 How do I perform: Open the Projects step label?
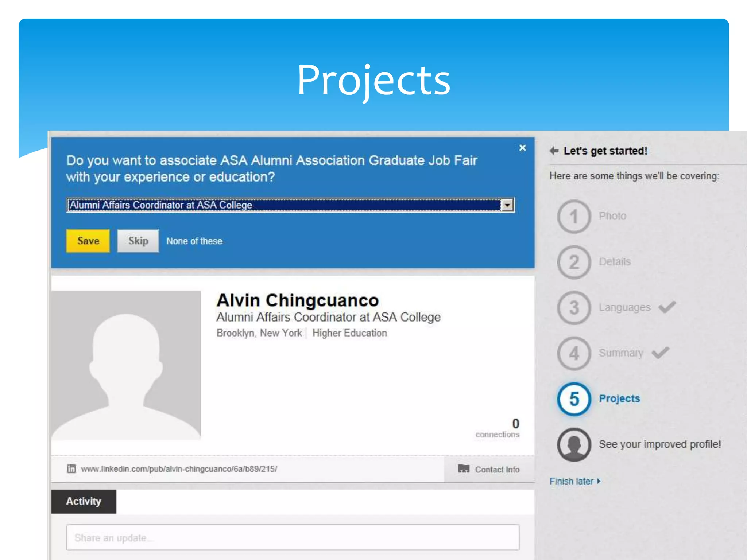619,398
